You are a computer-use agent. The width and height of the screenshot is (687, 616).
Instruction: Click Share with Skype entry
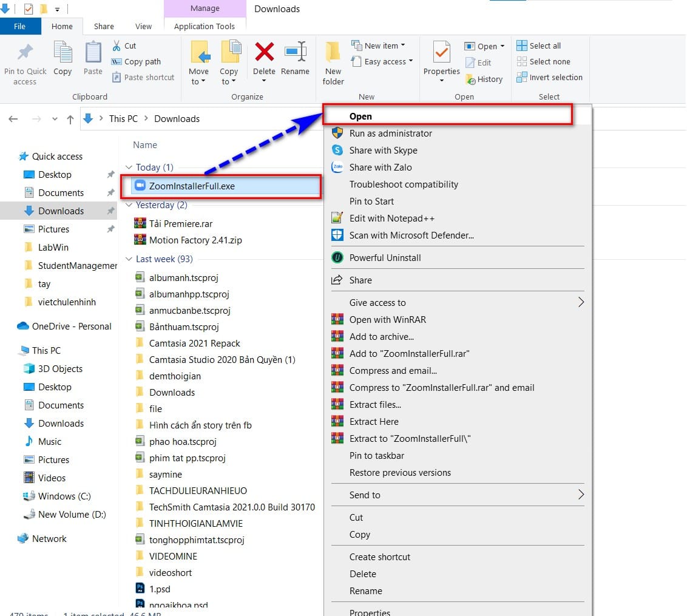coord(458,151)
